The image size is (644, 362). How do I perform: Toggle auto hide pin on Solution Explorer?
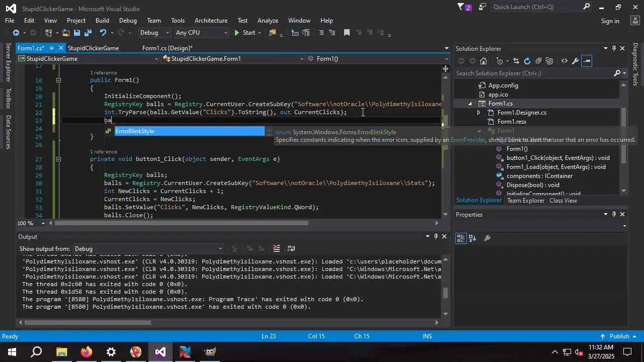click(x=614, y=48)
